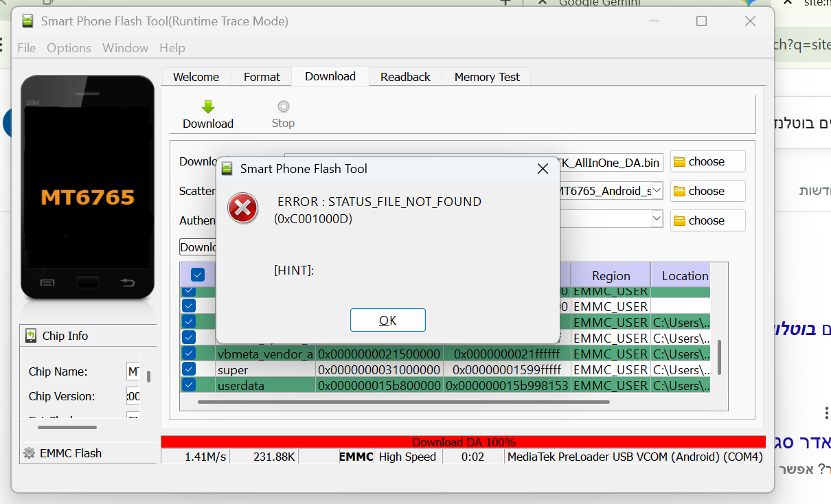The height and width of the screenshot is (504, 831).
Task: Click the Stop icon in toolbar
Action: pyautogui.click(x=283, y=106)
